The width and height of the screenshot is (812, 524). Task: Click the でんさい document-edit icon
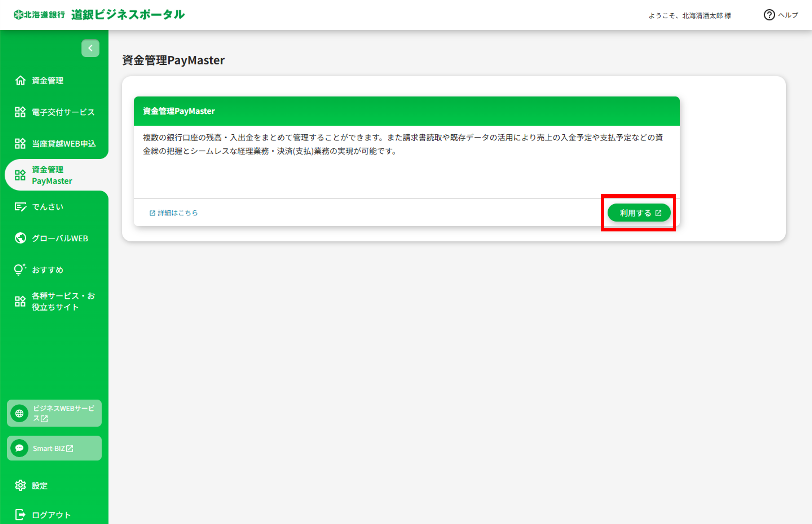point(20,207)
